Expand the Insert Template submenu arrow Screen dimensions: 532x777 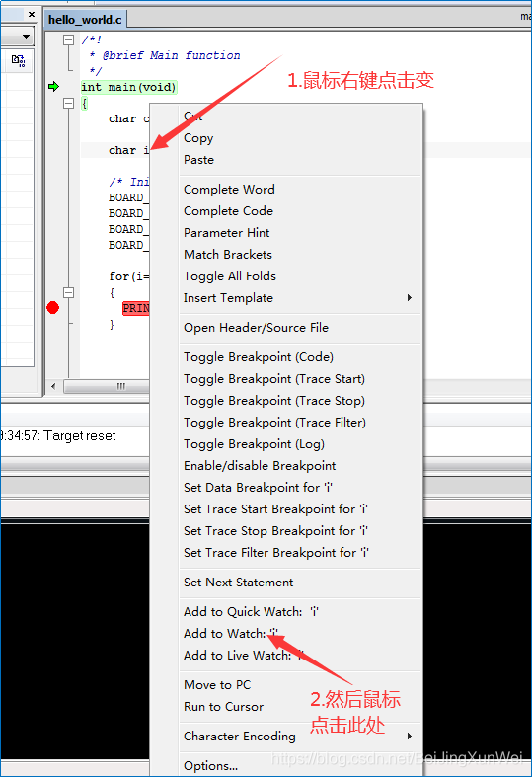[410, 298]
